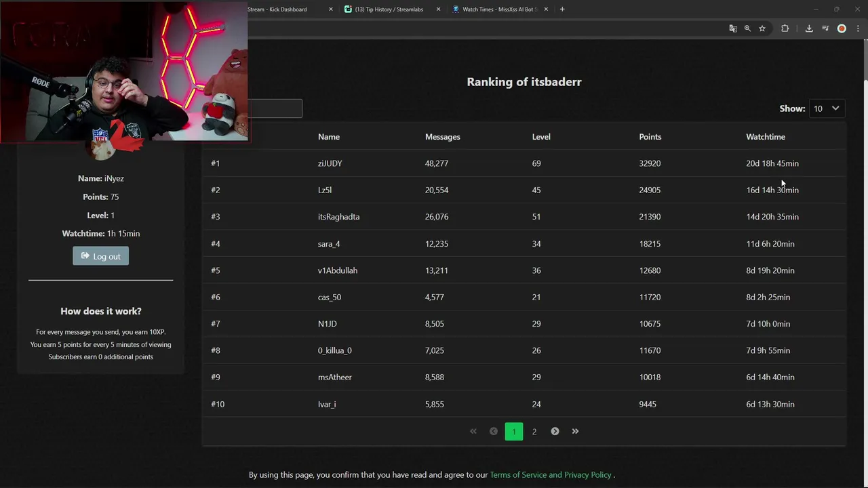The height and width of the screenshot is (488, 868).
Task: Click the webcam overlay video thumbnail
Action: pos(123,71)
